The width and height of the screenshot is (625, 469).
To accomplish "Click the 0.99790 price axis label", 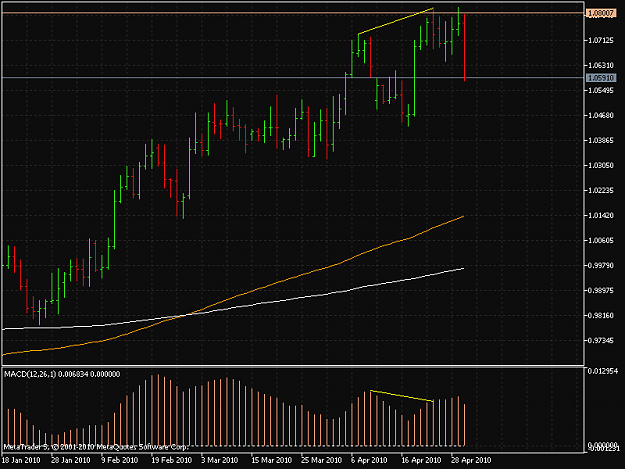I will coord(601,265).
